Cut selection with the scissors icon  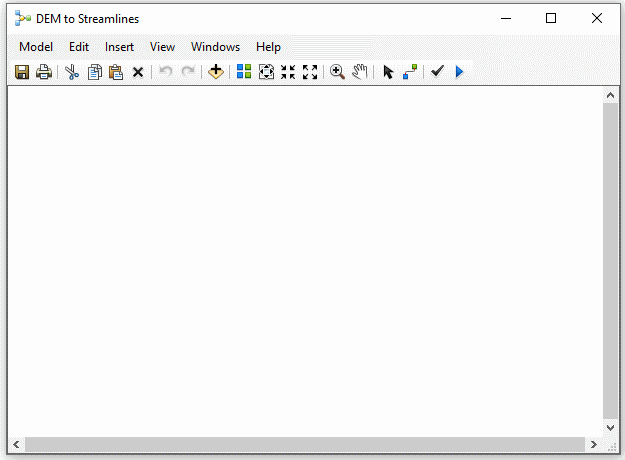click(x=72, y=72)
